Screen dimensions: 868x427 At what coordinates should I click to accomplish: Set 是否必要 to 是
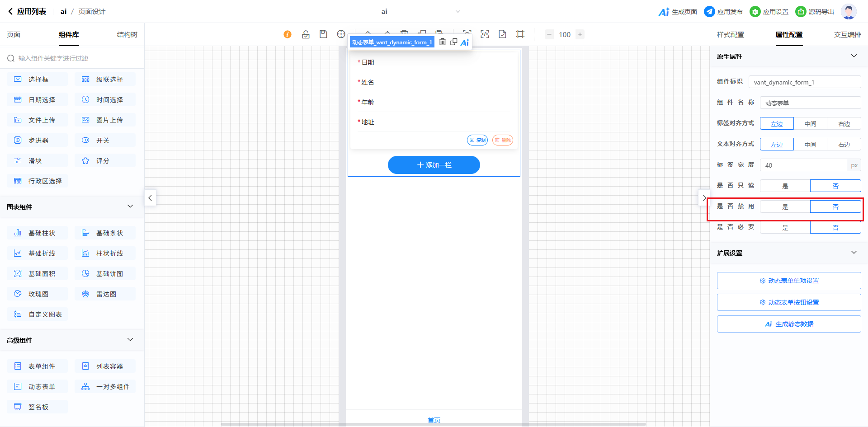[785, 227]
